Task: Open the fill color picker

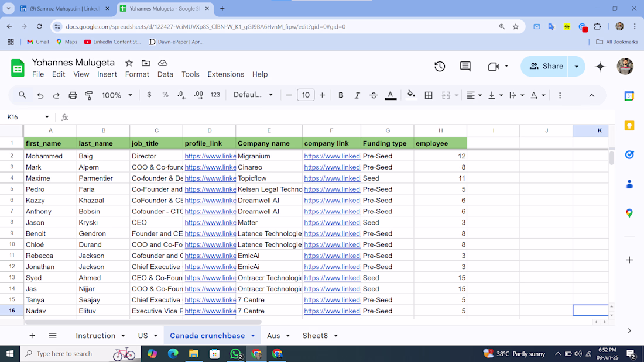Action: point(411,95)
